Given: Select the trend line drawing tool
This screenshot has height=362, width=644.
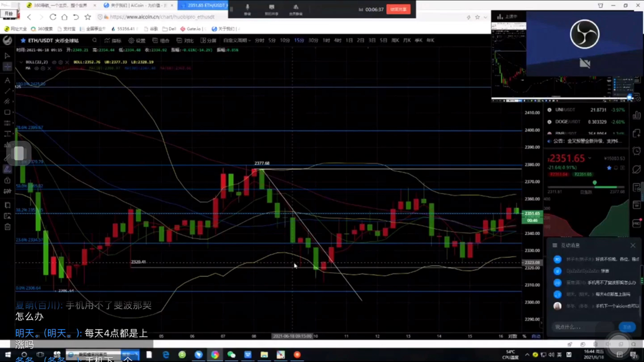Looking at the screenshot, I should pos(7,91).
